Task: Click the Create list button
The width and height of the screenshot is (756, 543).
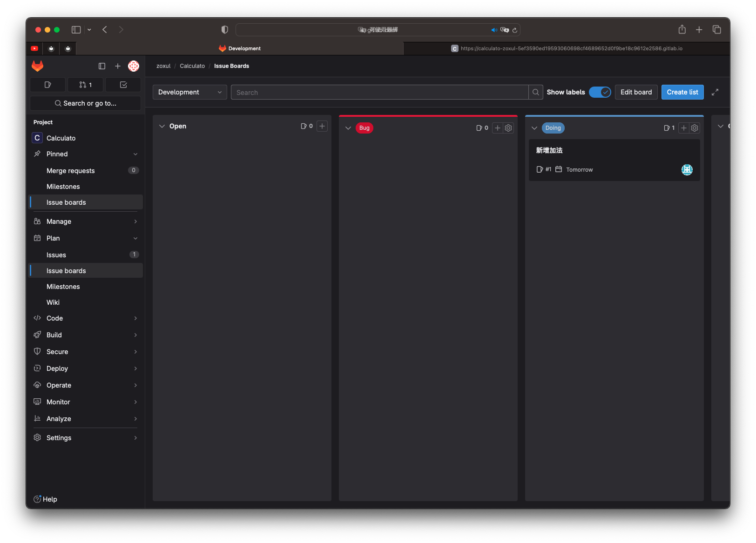Action: coord(682,92)
